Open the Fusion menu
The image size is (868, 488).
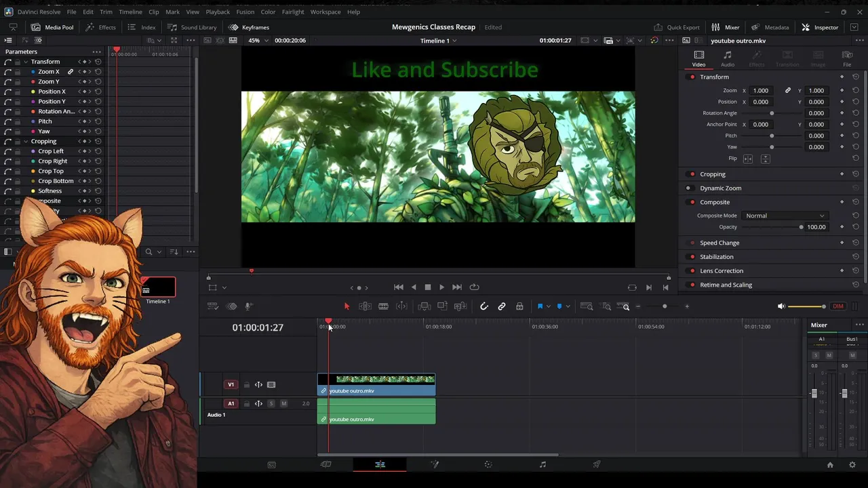click(x=245, y=12)
